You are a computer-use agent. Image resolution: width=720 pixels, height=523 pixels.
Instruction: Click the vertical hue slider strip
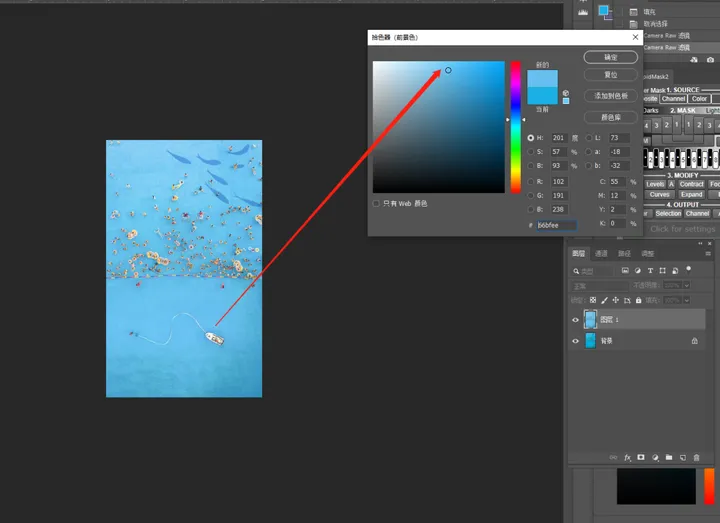[516, 127]
